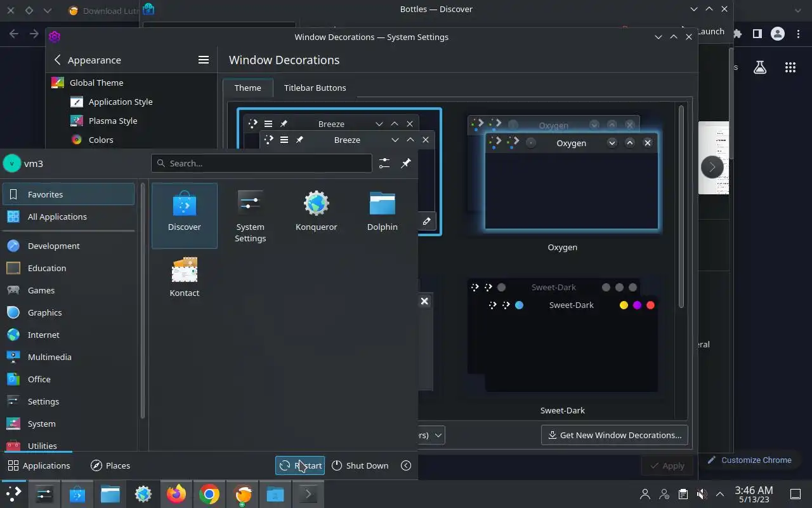Click the configure search plugins icon

(384, 163)
